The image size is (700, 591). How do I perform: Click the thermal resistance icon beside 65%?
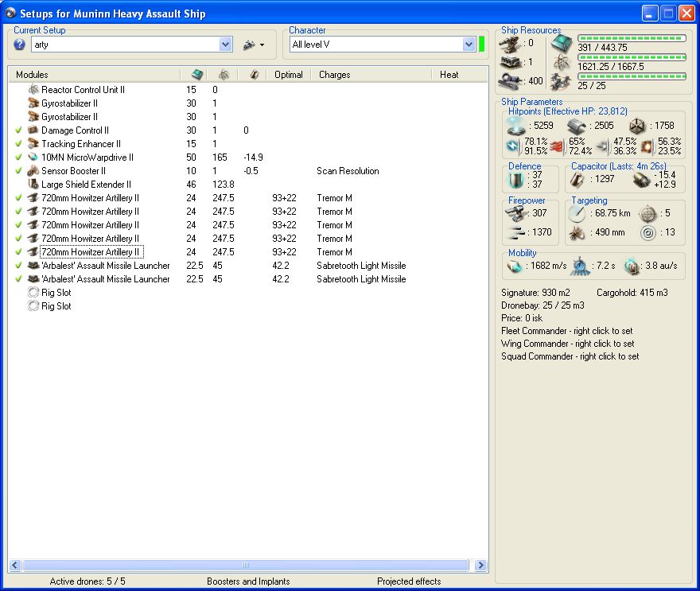[558, 146]
